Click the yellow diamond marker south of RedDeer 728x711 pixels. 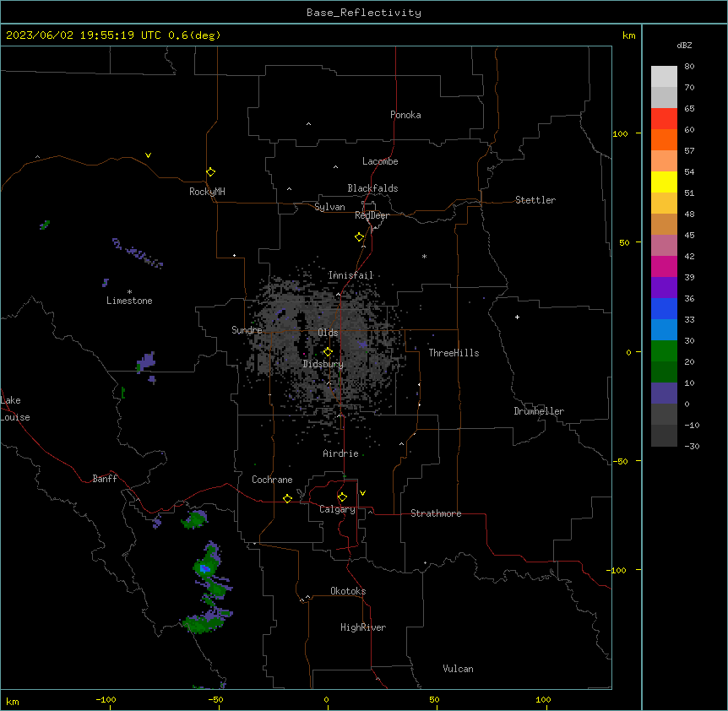point(359,237)
